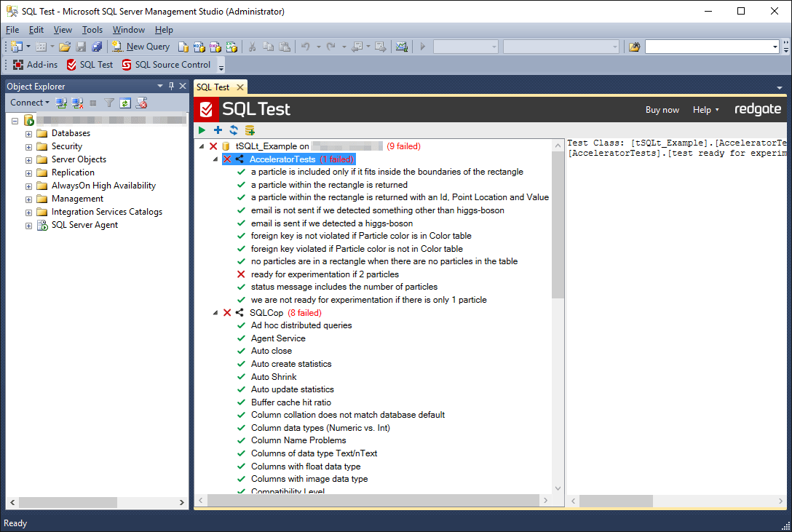Click the Save icon in the toolbar
This screenshot has width=792, height=532.
coord(81,47)
